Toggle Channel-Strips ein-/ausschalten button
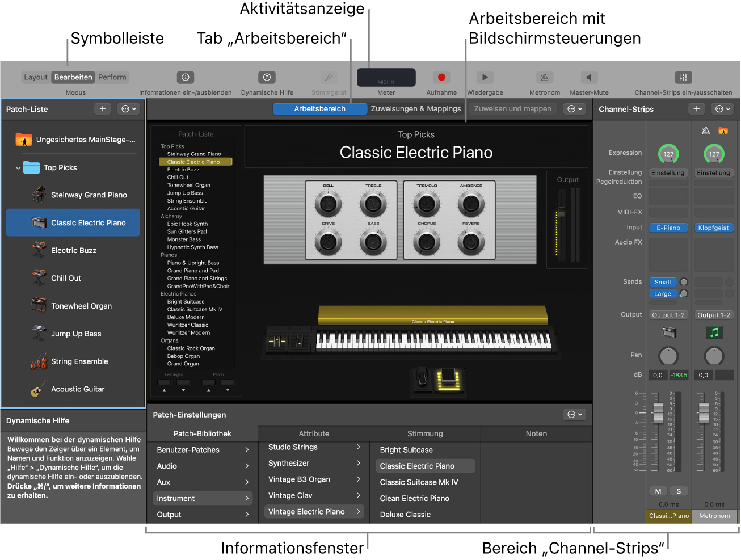Image resolution: width=741 pixels, height=560 pixels. click(683, 77)
